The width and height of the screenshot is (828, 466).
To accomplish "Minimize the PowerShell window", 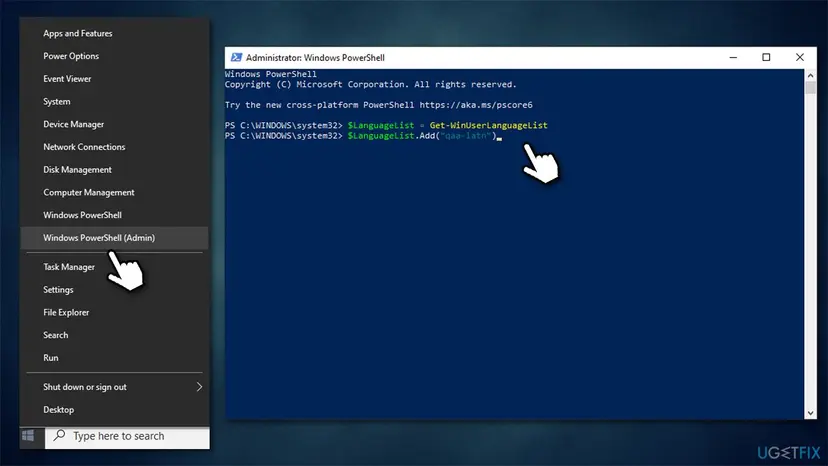I will pos(733,58).
